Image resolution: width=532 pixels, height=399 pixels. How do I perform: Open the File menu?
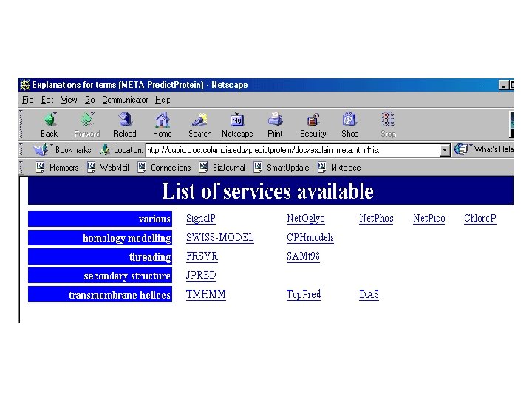(x=28, y=100)
